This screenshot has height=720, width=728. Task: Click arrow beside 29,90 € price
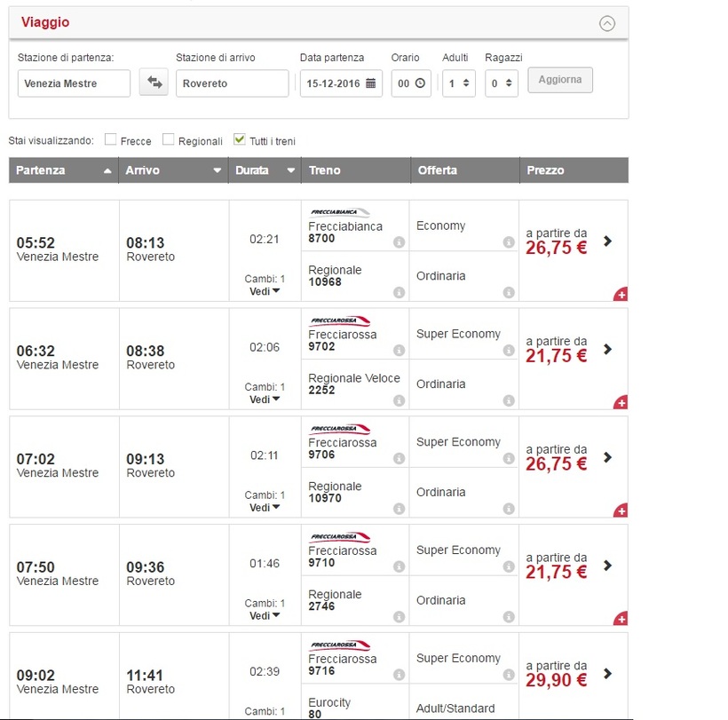[x=607, y=673]
